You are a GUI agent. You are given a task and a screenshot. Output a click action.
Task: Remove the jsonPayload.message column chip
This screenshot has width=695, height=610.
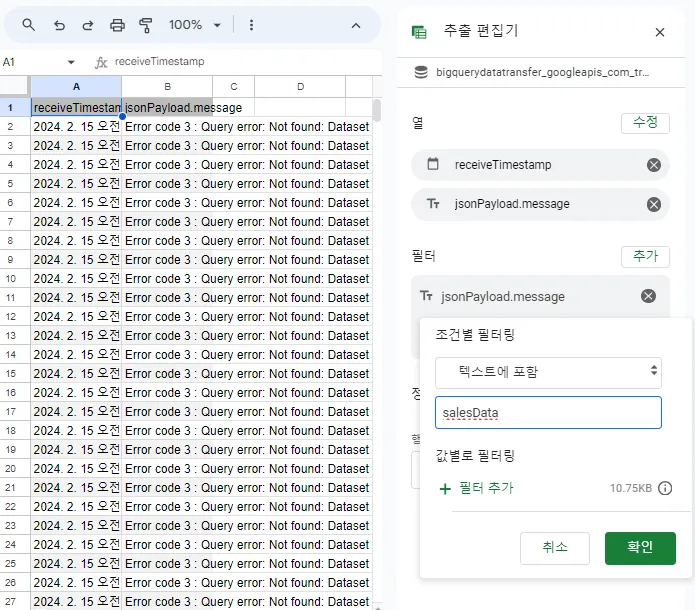pos(653,204)
